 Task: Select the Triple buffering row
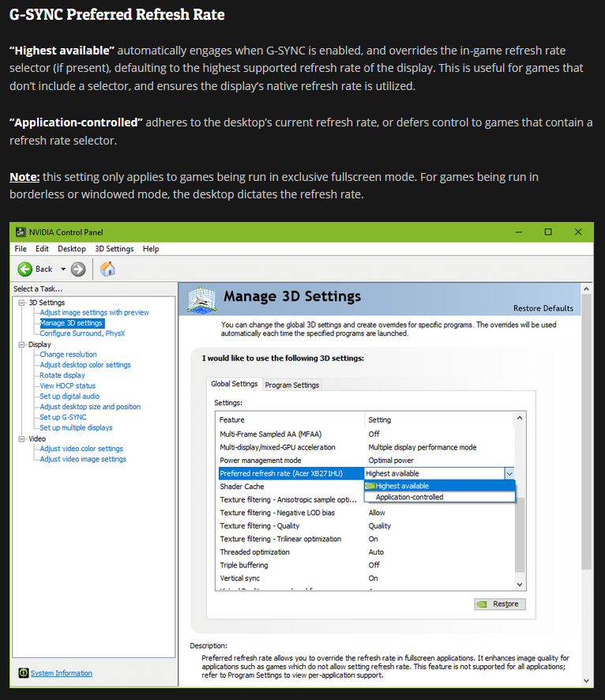366,565
